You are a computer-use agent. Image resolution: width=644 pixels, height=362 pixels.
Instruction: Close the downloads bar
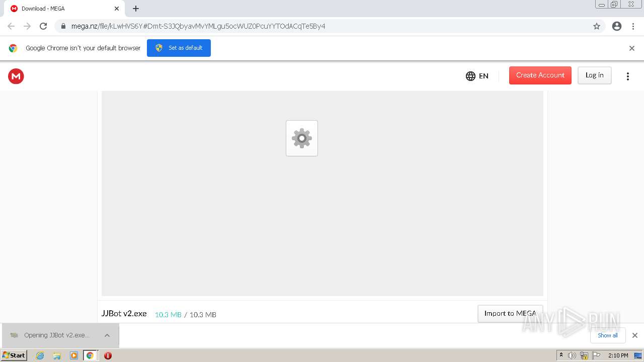point(635,335)
